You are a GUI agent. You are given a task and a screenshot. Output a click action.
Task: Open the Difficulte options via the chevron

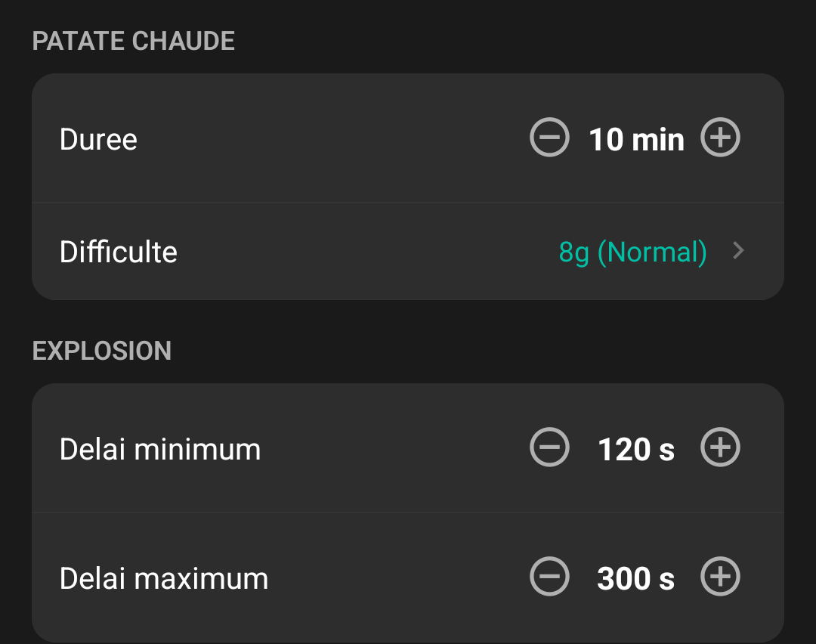739,251
